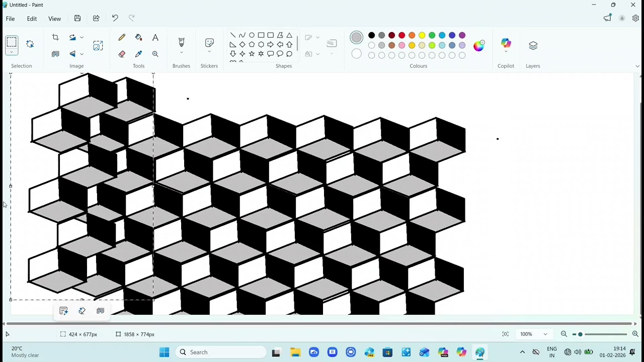The height and width of the screenshot is (362, 644).
Task: Select the Text tool
Action: tap(155, 38)
